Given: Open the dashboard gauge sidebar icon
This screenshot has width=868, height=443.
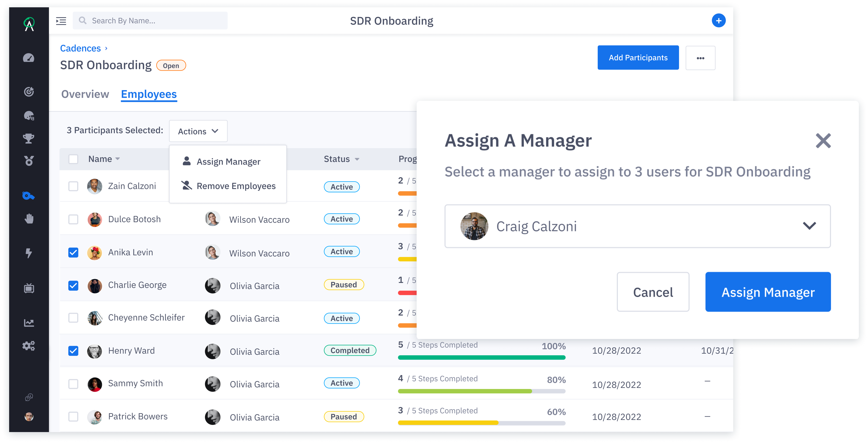Looking at the screenshot, I should tap(29, 58).
